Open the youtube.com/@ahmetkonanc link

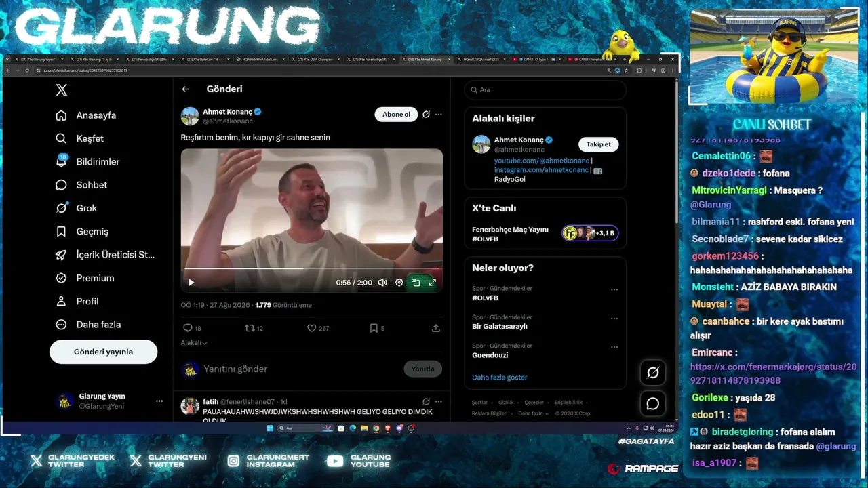(542, 161)
